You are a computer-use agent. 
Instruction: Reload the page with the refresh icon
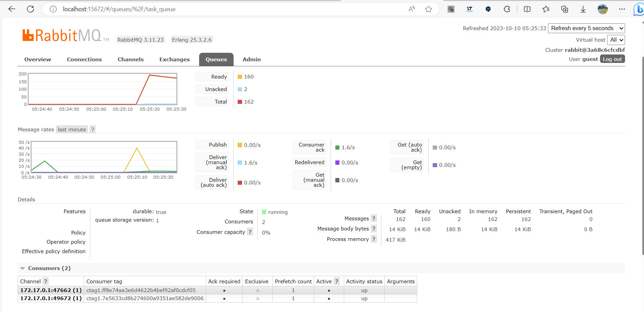[30, 9]
